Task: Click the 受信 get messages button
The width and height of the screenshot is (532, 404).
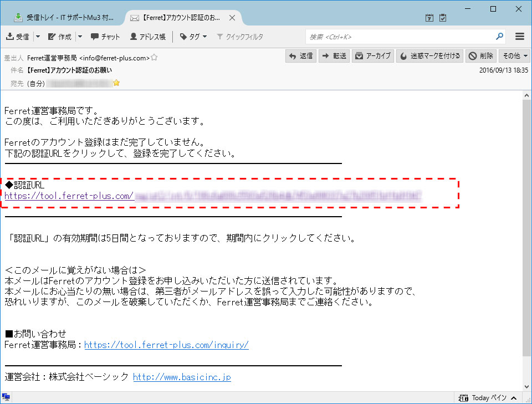Action: (x=18, y=37)
